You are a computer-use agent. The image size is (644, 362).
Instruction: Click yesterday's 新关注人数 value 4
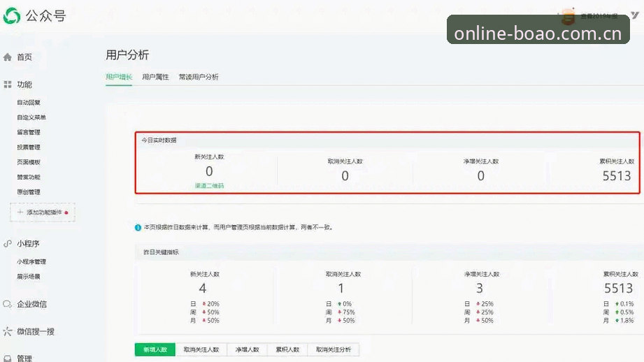pyautogui.click(x=203, y=289)
